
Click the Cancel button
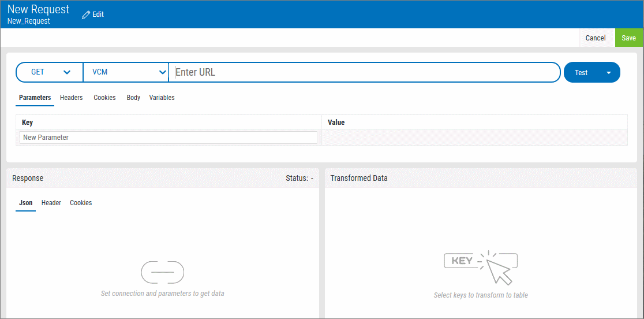595,38
